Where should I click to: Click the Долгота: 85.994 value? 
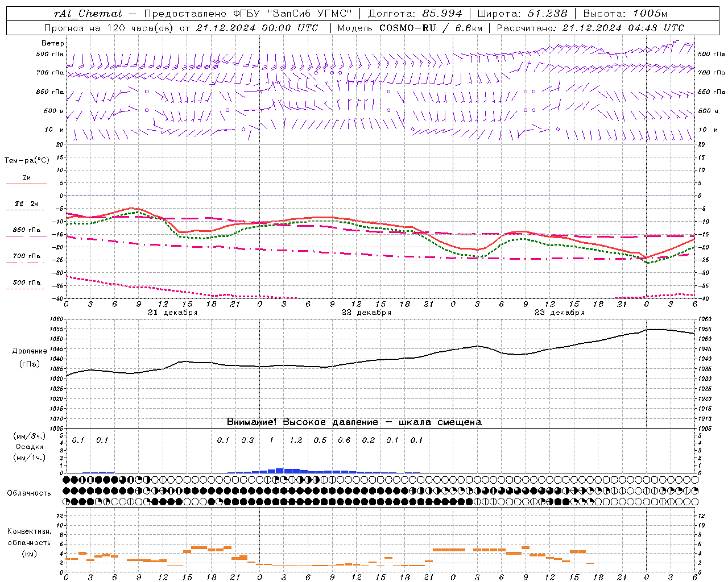click(415, 14)
